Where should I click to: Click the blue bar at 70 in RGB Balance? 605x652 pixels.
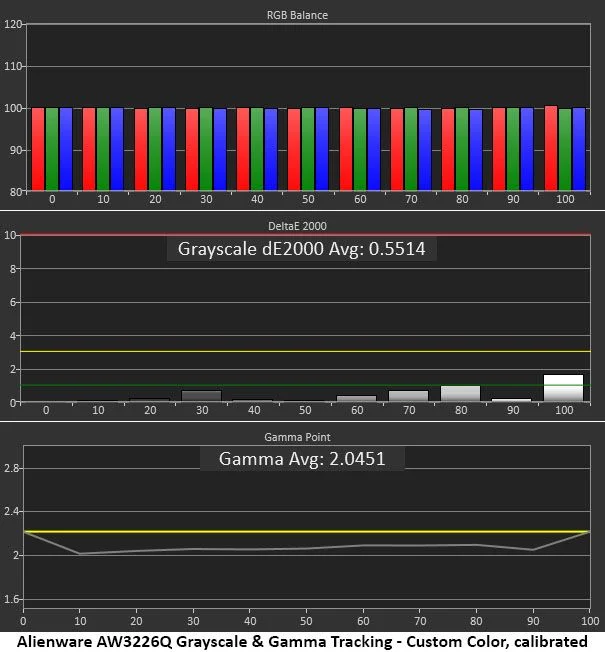(425, 150)
